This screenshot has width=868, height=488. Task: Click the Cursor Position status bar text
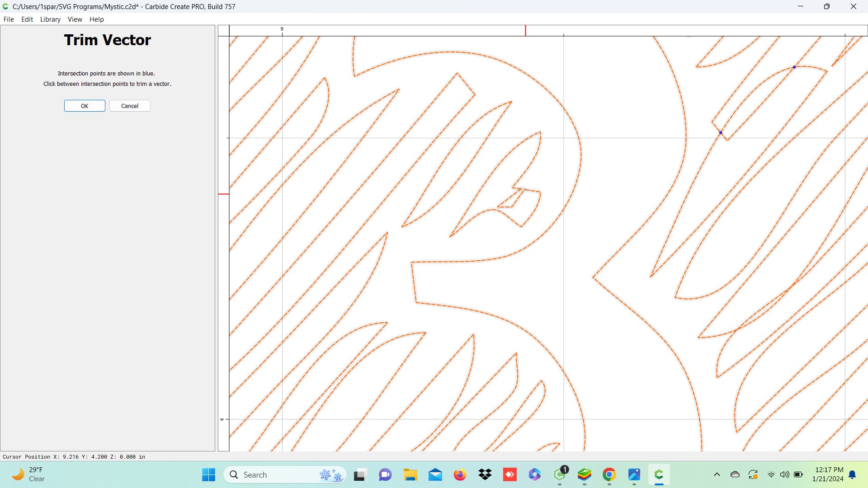(74, 457)
